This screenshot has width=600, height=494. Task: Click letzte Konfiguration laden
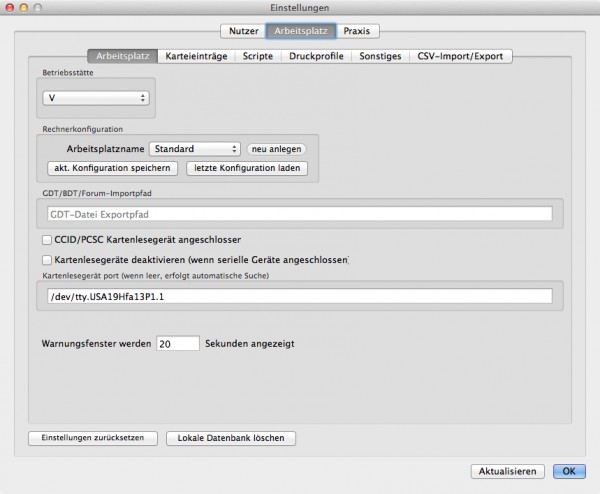point(247,168)
